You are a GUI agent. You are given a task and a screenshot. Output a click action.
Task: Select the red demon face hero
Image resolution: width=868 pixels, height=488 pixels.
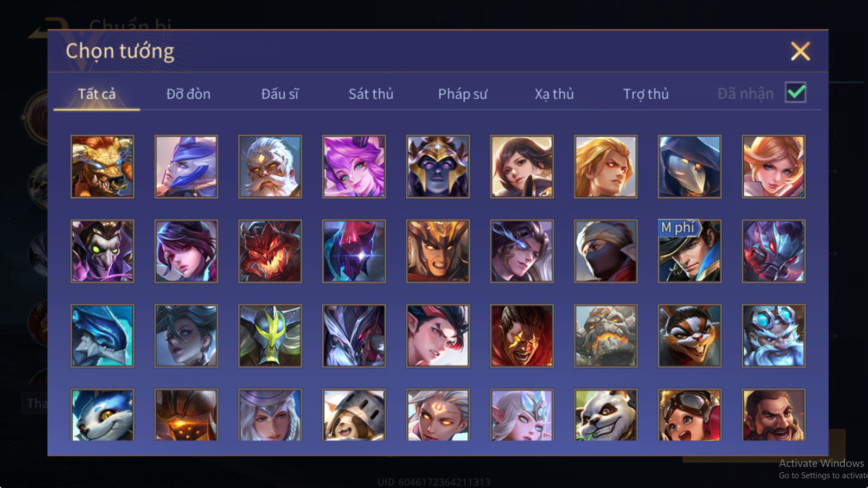pyautogui.click(x=270, y=251)
